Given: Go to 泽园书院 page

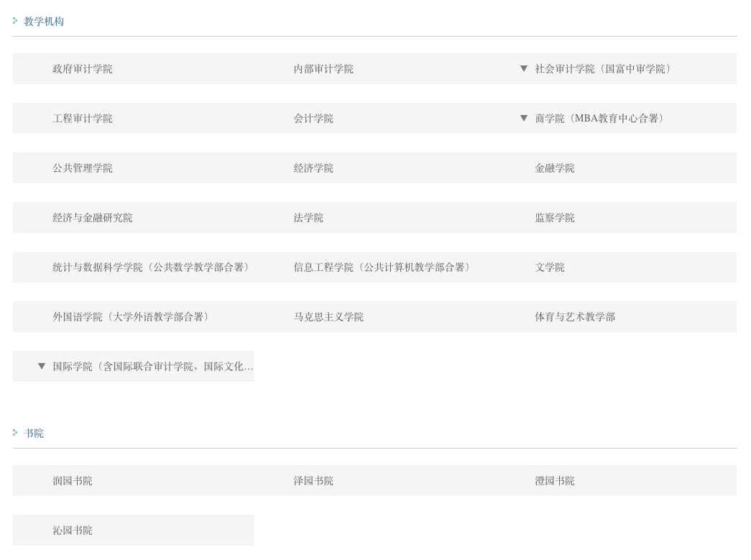Looking at the screenshot, I should tap(313, 480).
